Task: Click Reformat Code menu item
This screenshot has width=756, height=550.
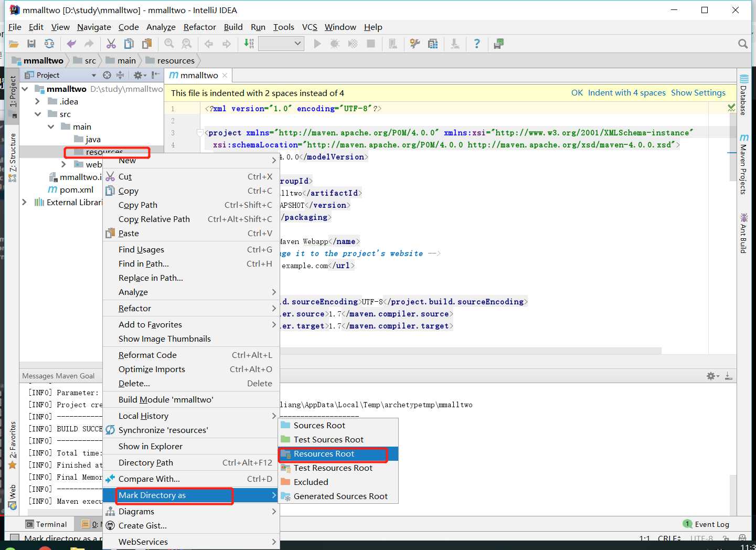Action: coord(191,355)
